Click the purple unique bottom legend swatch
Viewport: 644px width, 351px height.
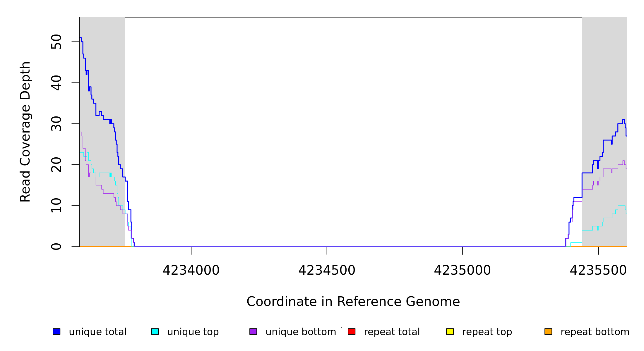tap(253, 331)
